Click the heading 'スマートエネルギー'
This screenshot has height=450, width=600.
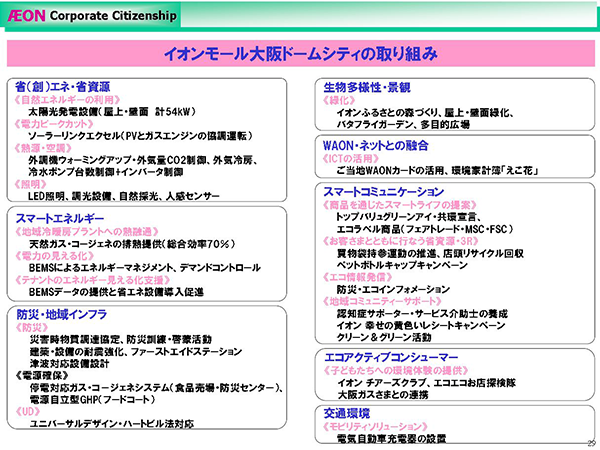click(x=60, y=218)
